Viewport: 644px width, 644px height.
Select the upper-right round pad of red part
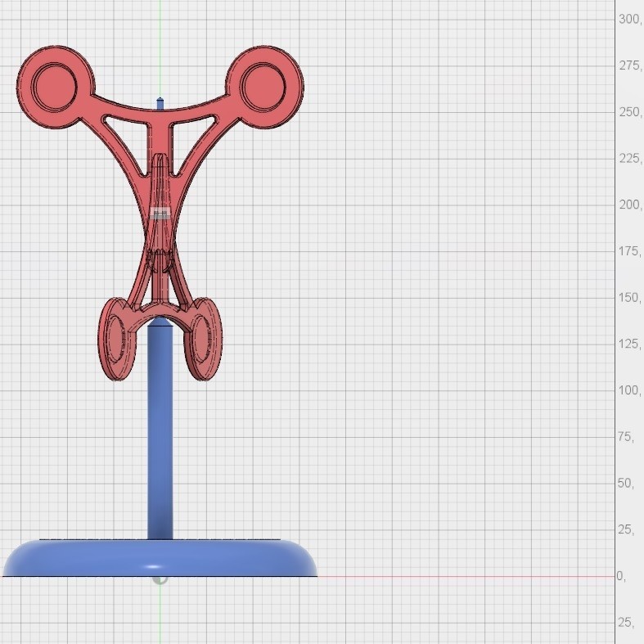264,87
